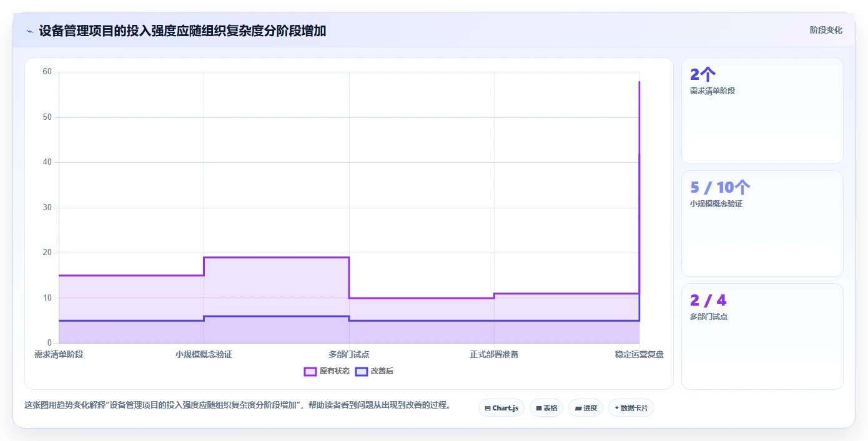The height and width of the screenshot is (441, 868).
Task: Open the 小规模概念验证 data card showing 5 / 10个
Action: (x=762, y=224)
